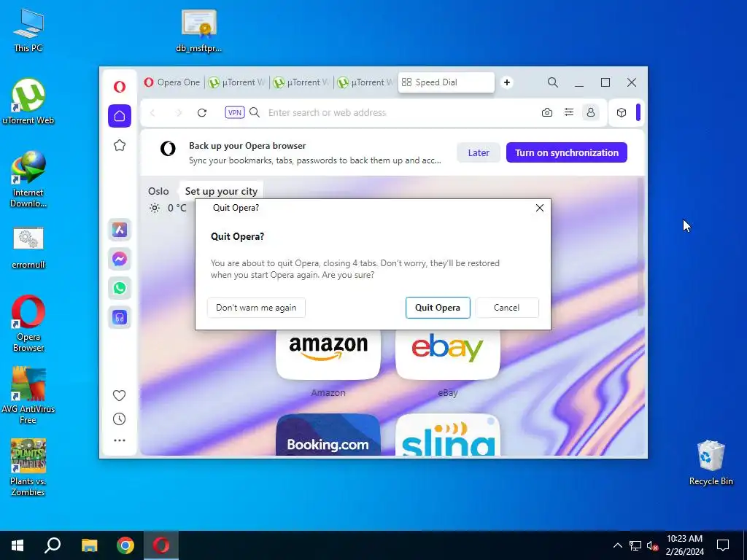747x560 pixels.
Task: Select the Plants vs. Zombies desktop shortcut
Action: click(28, 467)
